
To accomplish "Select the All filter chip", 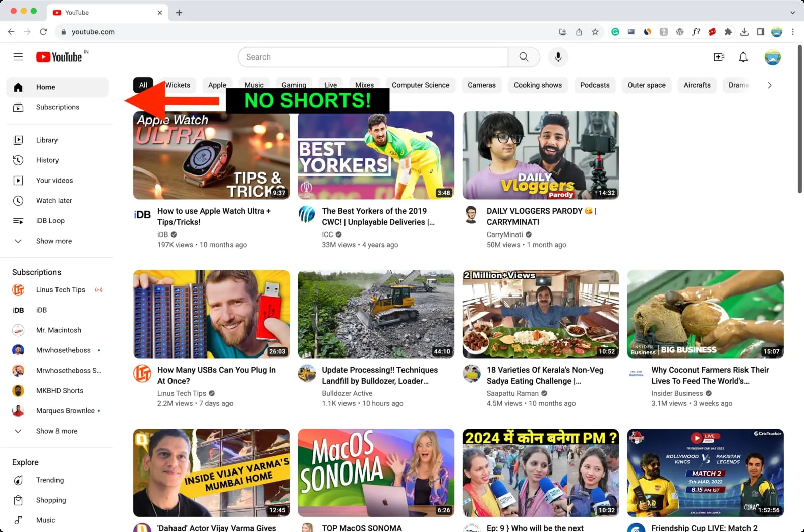I will [143, 85].
